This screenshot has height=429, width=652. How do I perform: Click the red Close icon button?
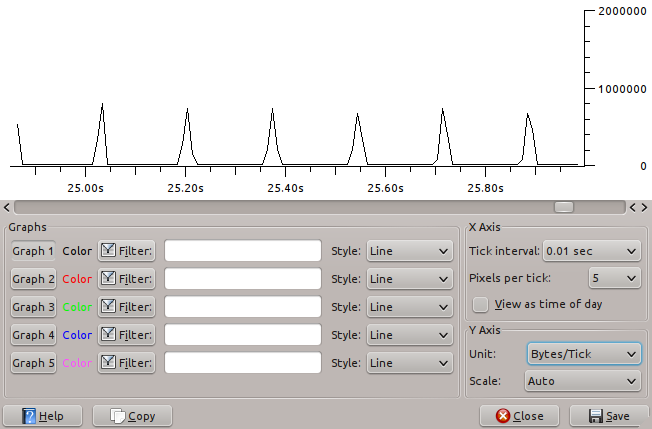pyautogui.click(x=503, y=416)
